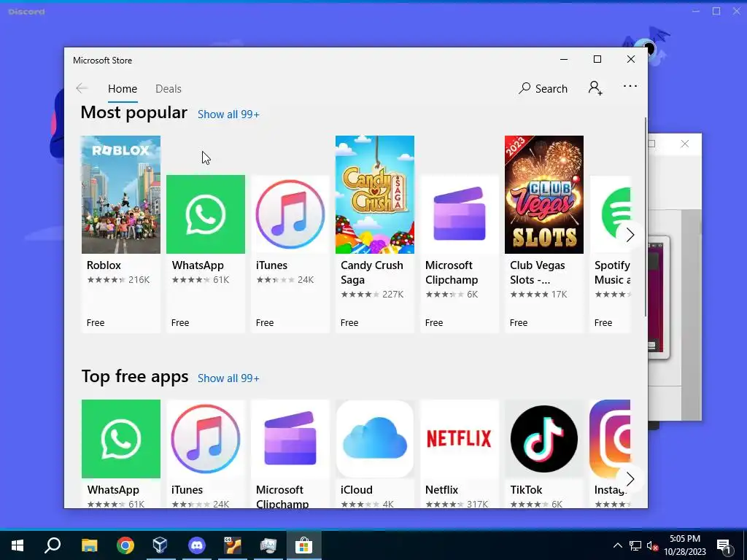The height and width of the screenshot is (560, 747).
Task: Open WhatsApp icon in Top free apps
Action: tap(121, 438)
